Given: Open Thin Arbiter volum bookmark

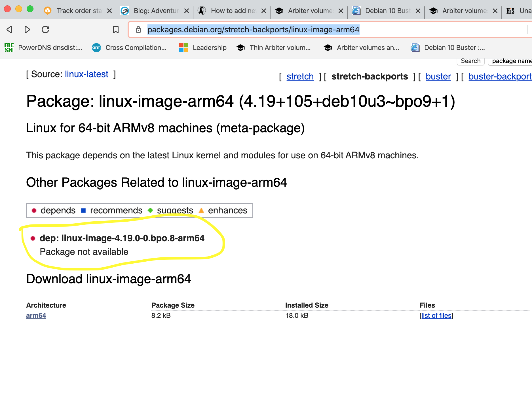Looking at the screenshot, I should point(274,48).
